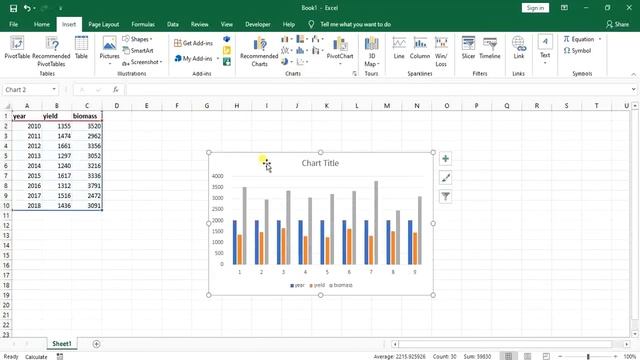Insert a Waterfall or Stock chart
Image resolution: width=640 pixels, height=360 pixels.
point(317,39)
